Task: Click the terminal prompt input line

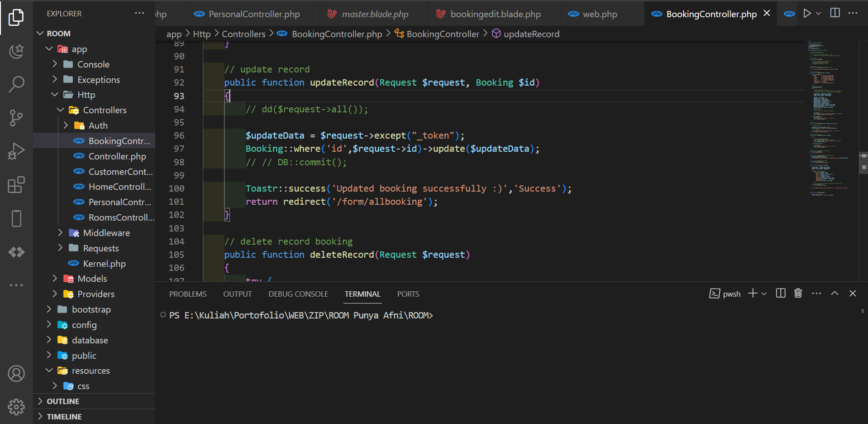Action: 301,315
